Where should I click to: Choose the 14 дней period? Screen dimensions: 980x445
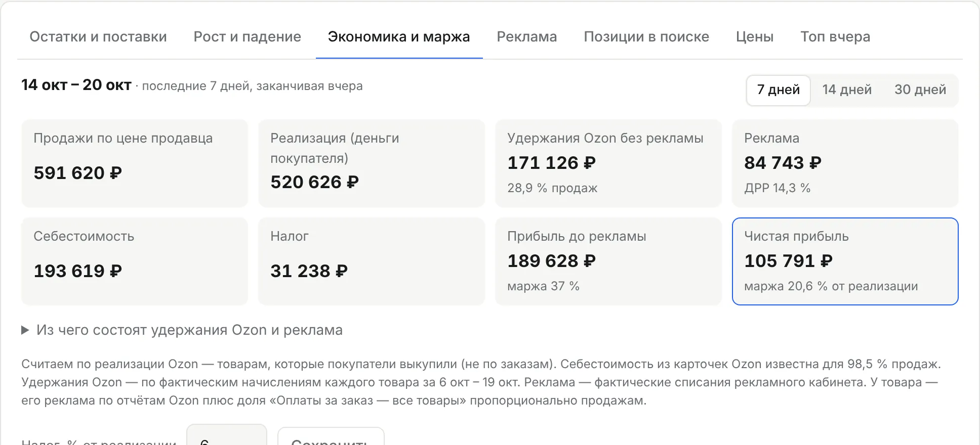pyautogui.click(x=847, y=90)
